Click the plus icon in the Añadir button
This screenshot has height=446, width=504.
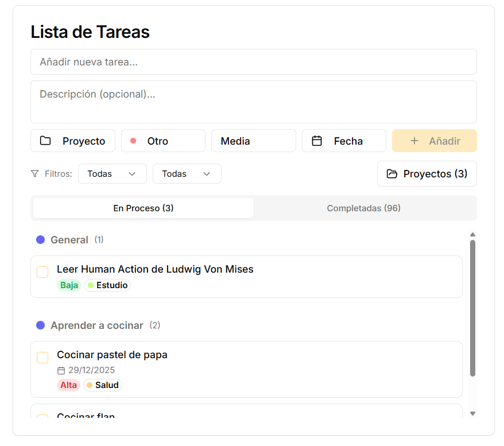[415, 140]
